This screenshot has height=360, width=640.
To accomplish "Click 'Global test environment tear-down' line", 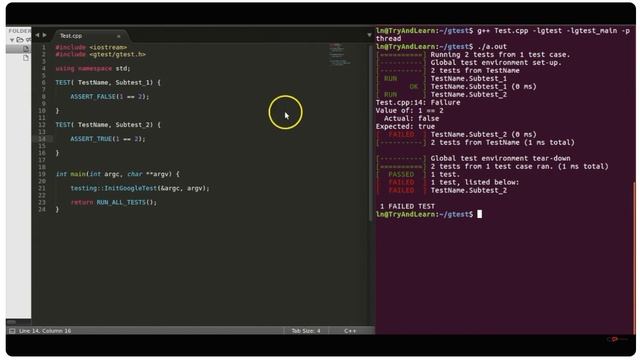I will 500,158.
